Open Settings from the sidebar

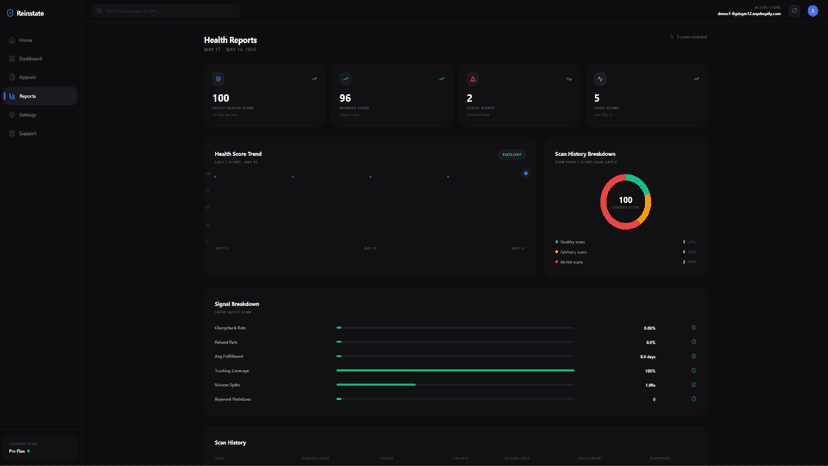click(x=40, y=115)
